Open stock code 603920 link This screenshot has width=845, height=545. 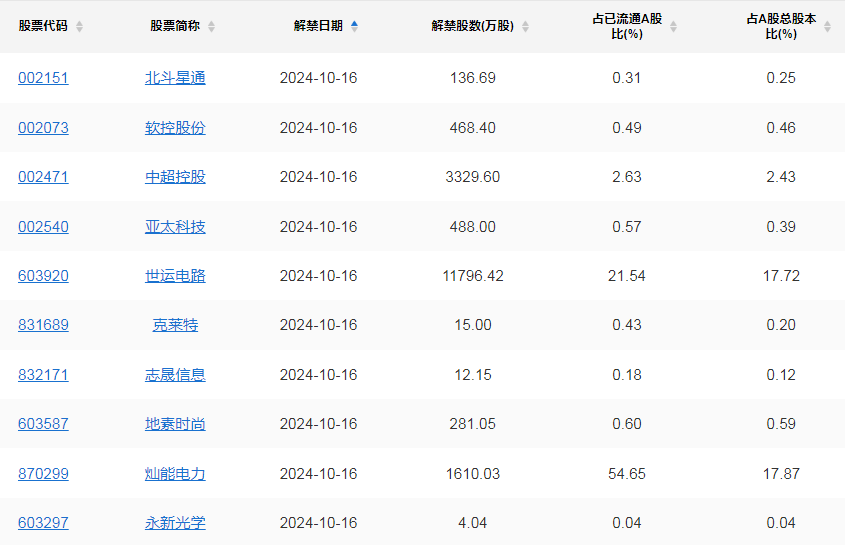[x=43, y=276]
